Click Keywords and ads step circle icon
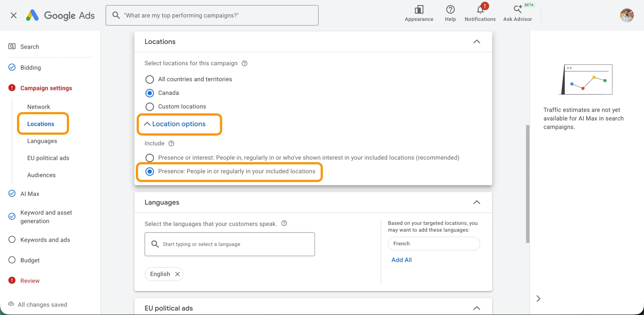Image resolution: width=644 pixels, height=315 pixels. pos(12,239)
